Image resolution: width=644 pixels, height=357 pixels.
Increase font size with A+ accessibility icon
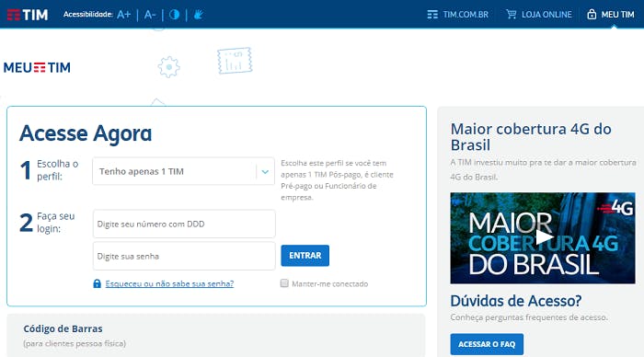tap(123, 15)
